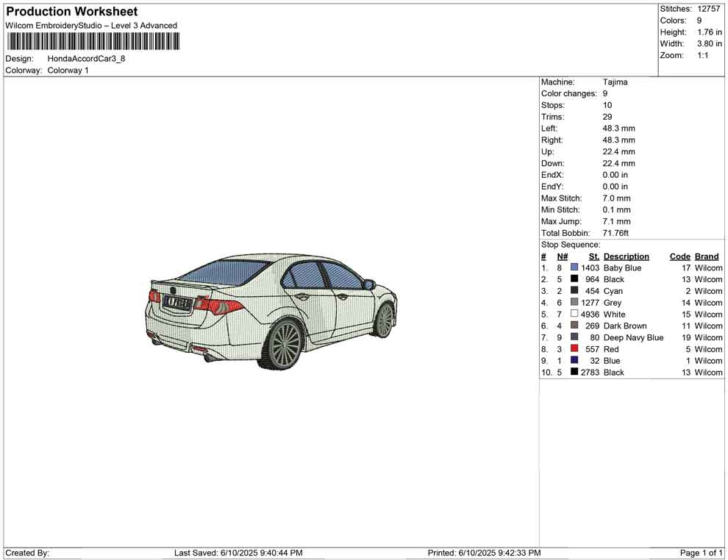Click the Brand column header

pyautogui.click(x=707, y=256)
